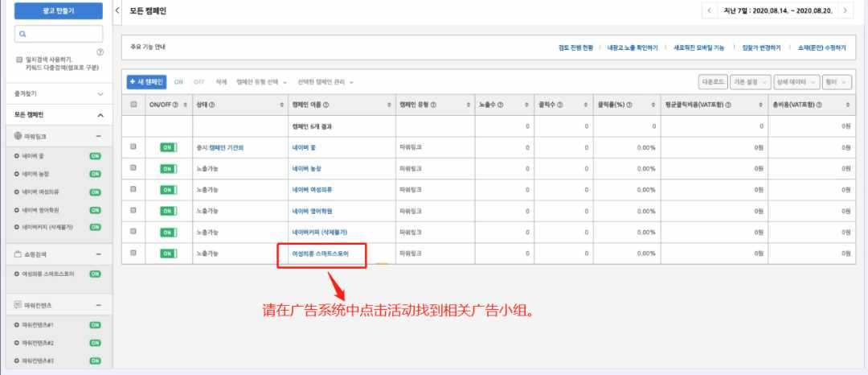Click the globe icon beside 파워링크
The height and width of the screenshot is (375, 868).
(x=18, y=136)
